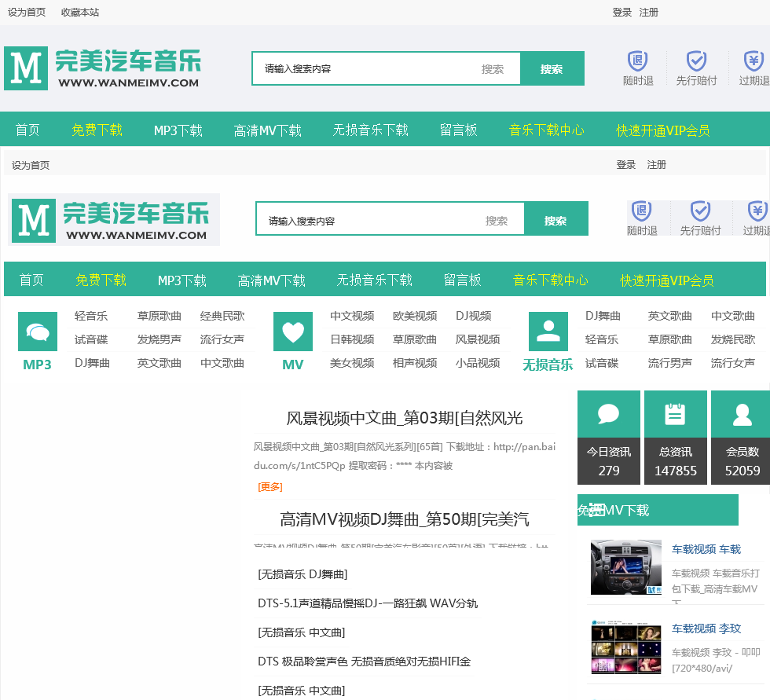Click the orange [更多] link
The image size is (770, 700).
pyautogui.click(x=270, y=486)
